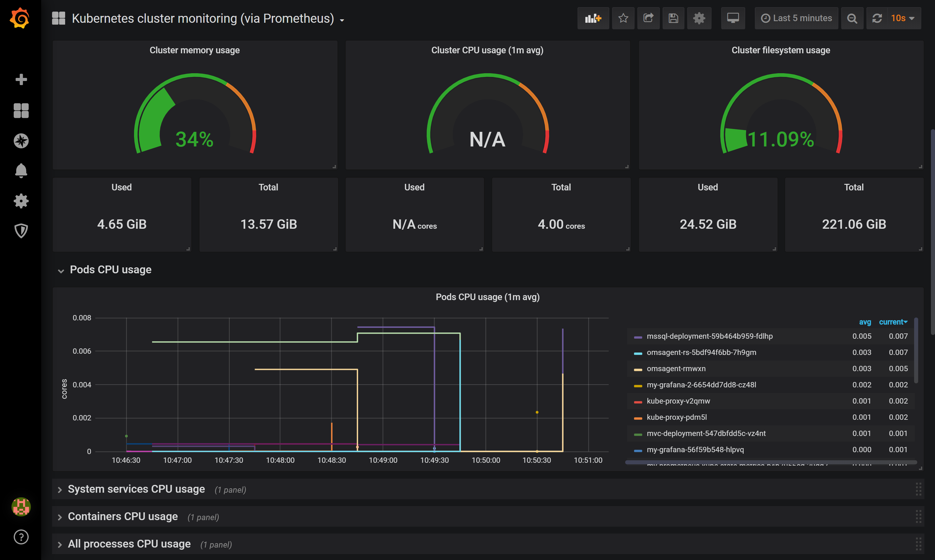
Task: Open color picker for omsagent-rmwxn swatch
Action: coord(638,369)
